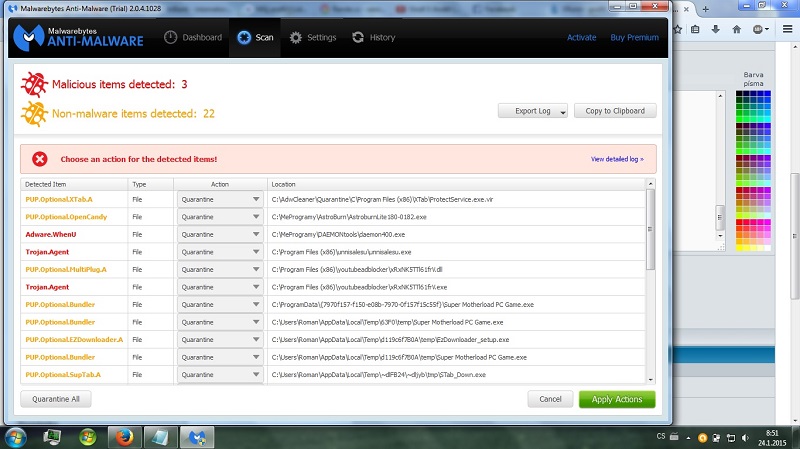Click the volume speaker tray icon
Image resolution: width=800 pixels, height=449 pixels.
(745, 438)
